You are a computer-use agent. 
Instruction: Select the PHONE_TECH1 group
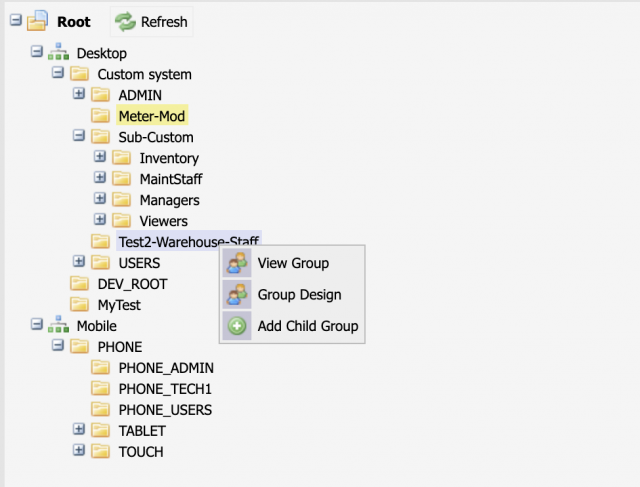click(165, 388)
